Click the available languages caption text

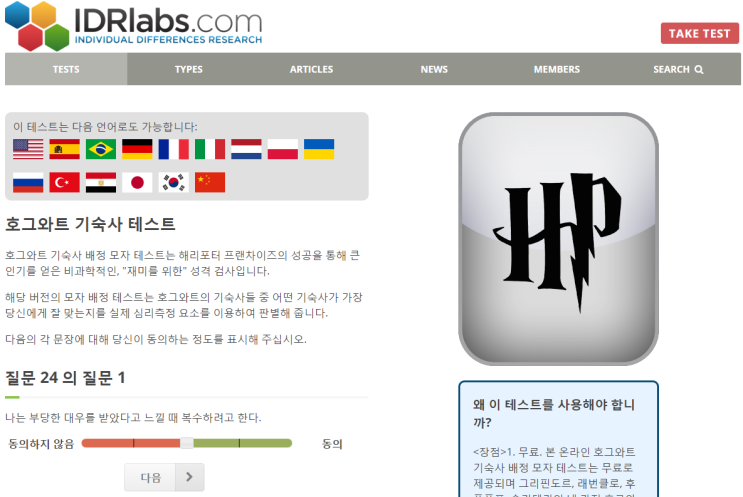coord(105,127)
